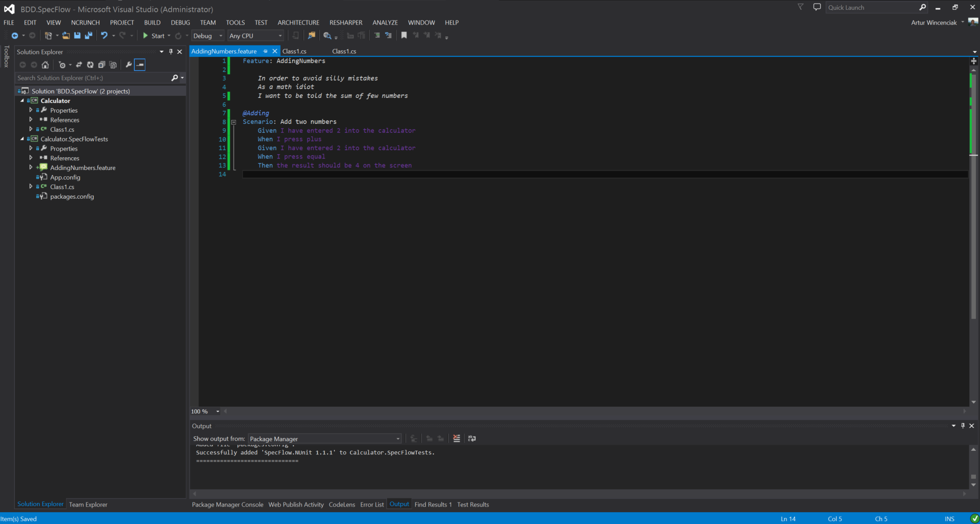Screen dimensions: 980x524
Task: Switch to the Error List tab
Action: pos(372,505)
